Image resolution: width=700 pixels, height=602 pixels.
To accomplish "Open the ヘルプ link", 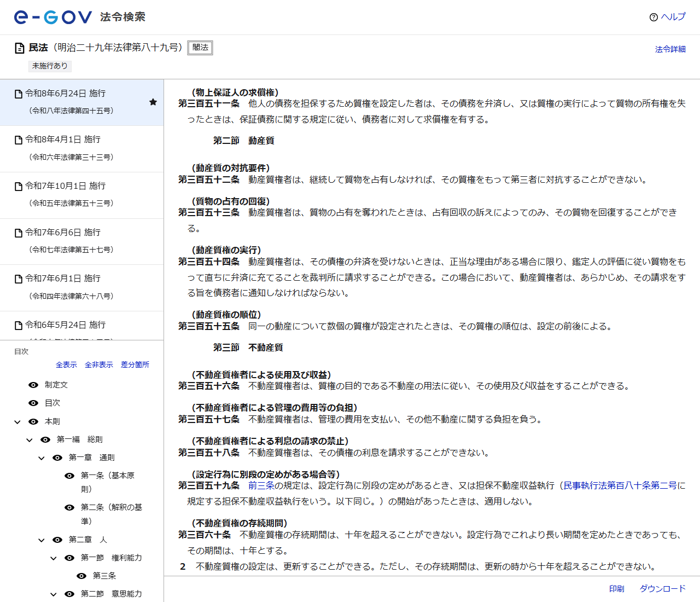I will coord(673,17).
